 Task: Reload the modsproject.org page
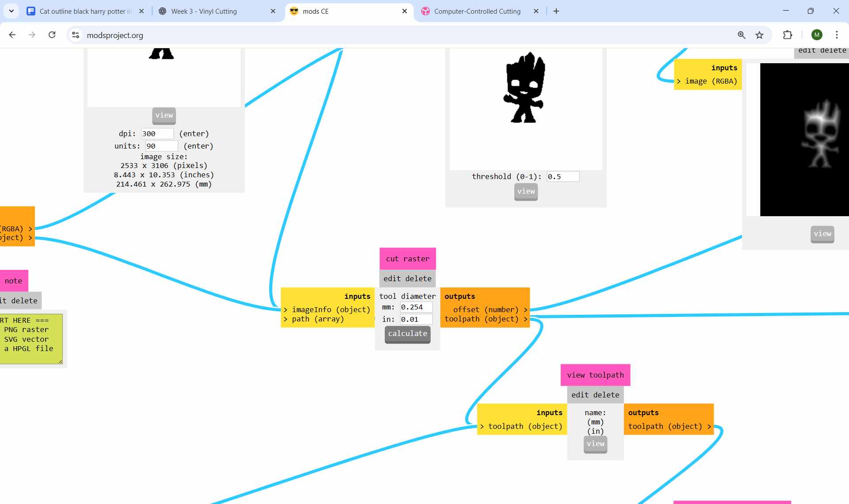tap(52, 35)
